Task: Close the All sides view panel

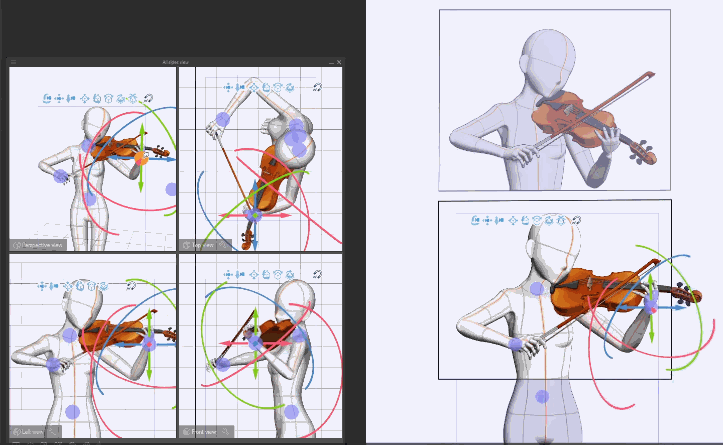Action: [x=339, y=62]
